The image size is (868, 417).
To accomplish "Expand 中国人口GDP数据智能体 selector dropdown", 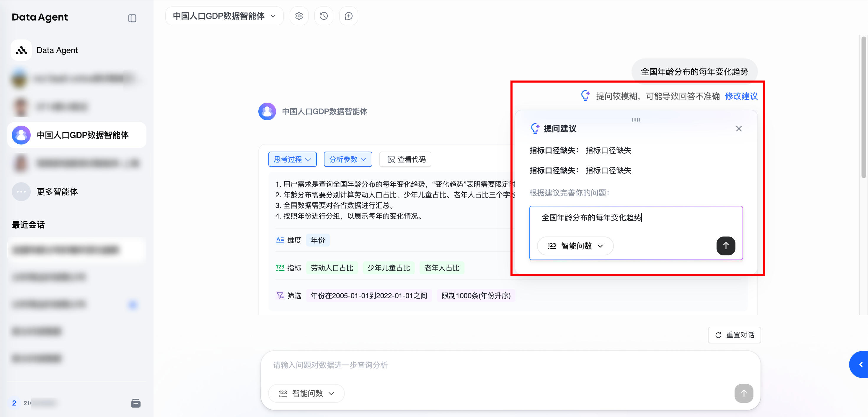I will [x=224, y=16].
